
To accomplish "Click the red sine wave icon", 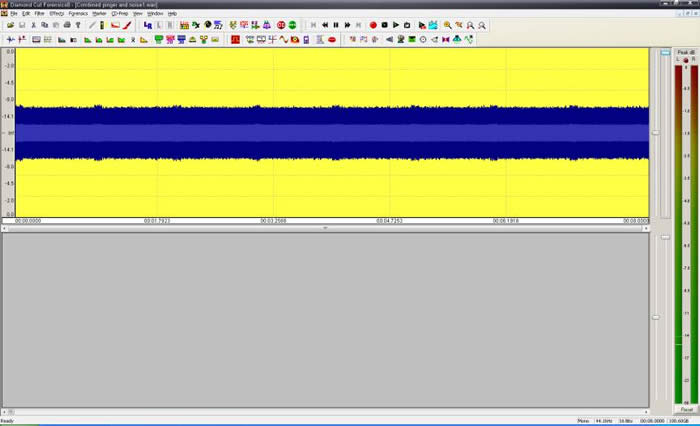I will point(283,40).
